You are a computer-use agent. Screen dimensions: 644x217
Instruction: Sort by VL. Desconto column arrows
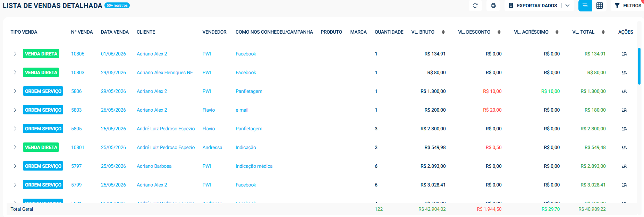click(499, 32)
